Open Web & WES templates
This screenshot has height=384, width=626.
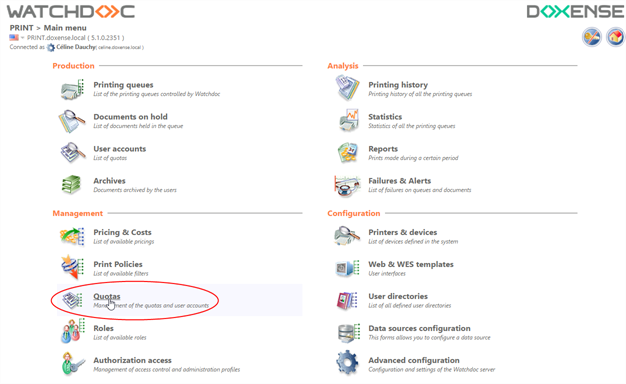coord(411,264)
